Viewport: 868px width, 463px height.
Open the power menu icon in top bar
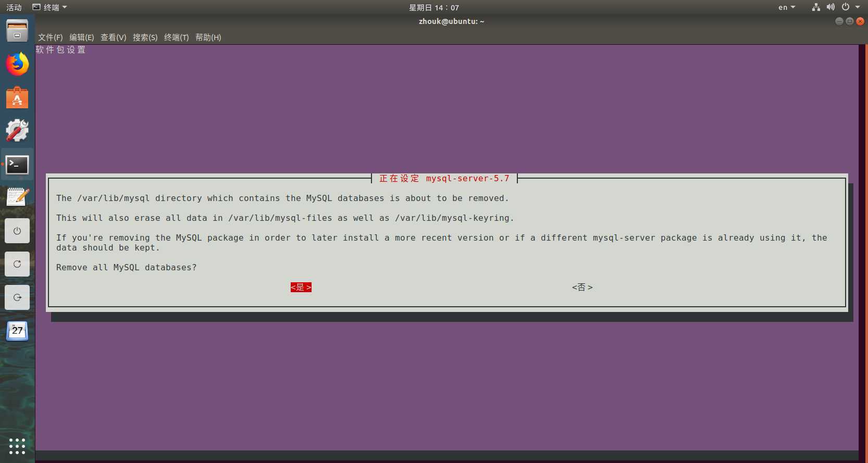(846, 7)
